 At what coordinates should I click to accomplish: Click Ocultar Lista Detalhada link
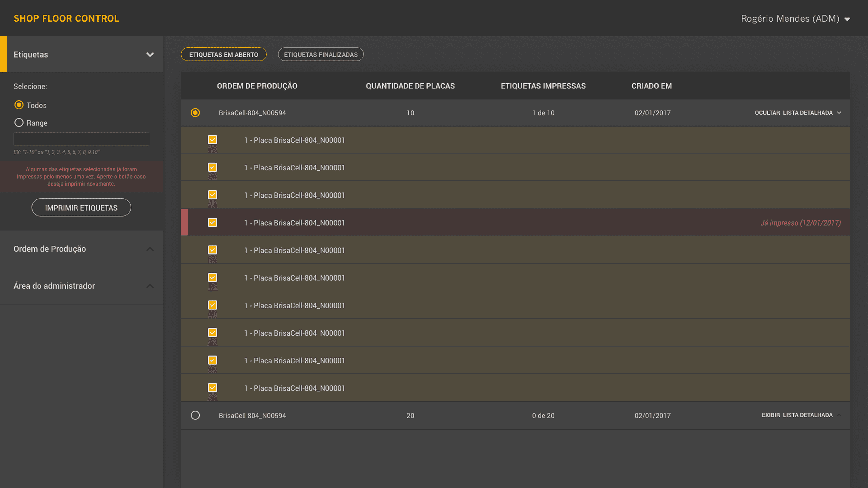click(797, 113)
